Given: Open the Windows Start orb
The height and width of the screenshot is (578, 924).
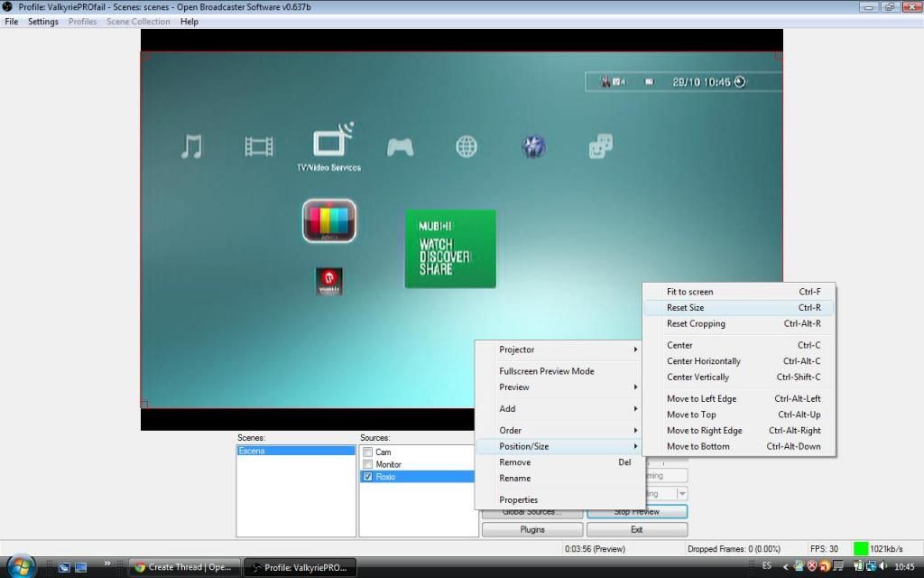Looking at the screenshot, I should tap(22, 566).
